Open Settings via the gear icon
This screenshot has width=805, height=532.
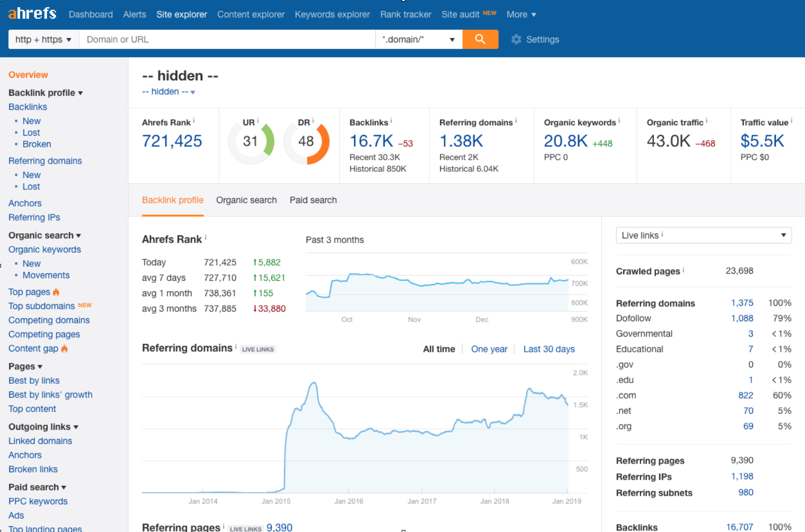click(x=516, y=39)
